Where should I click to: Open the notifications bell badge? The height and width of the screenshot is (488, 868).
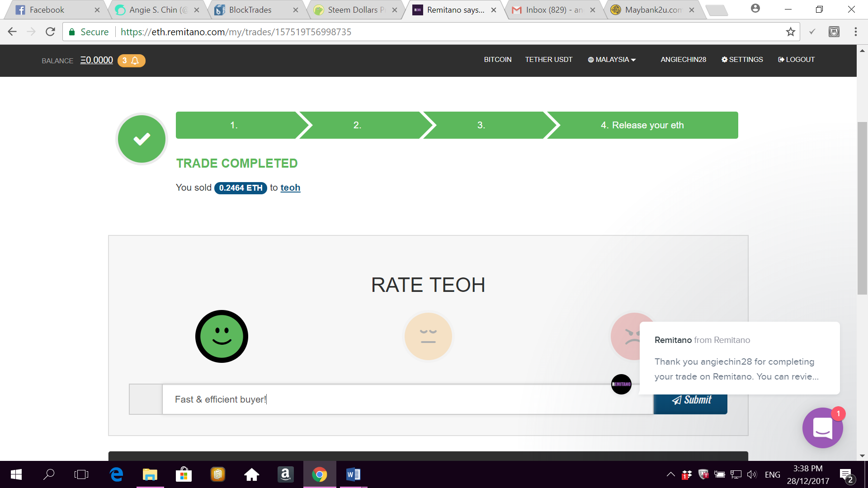pyautogui.click(x=132, y=61)
